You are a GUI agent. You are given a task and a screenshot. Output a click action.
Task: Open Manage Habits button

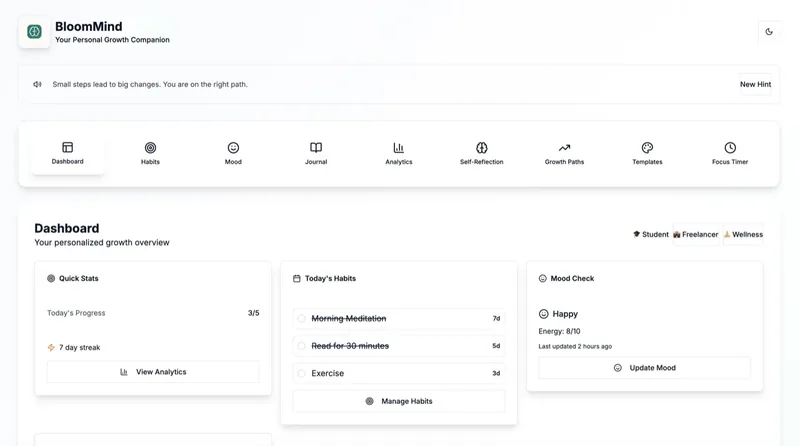point(399,401)
